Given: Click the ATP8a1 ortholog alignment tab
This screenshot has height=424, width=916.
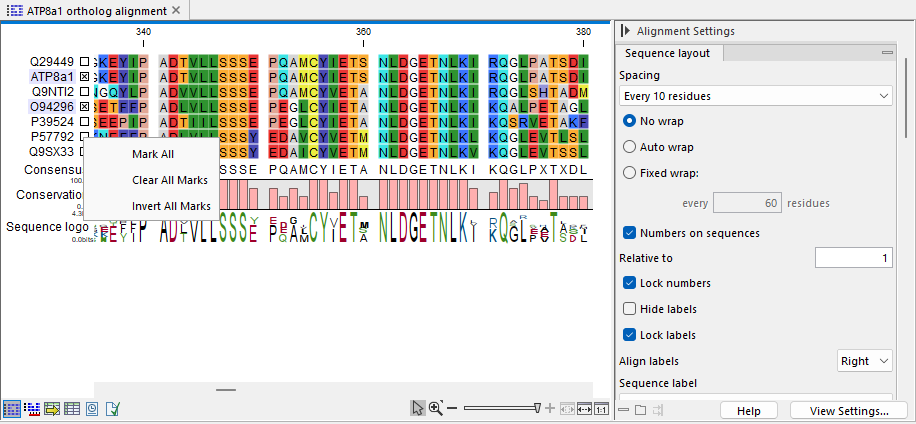Looking at the screenshot, I should pyautogui.click(x=96, y=11).
